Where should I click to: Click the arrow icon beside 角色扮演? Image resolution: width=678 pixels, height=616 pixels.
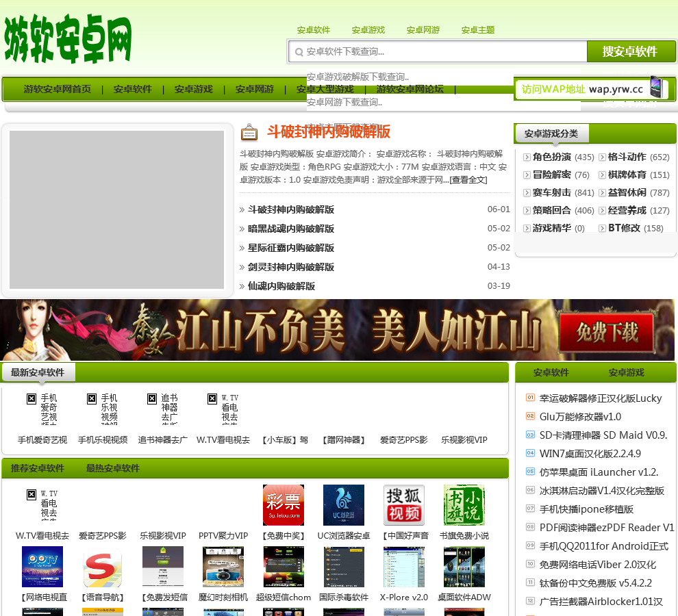[x=527, y=157]
